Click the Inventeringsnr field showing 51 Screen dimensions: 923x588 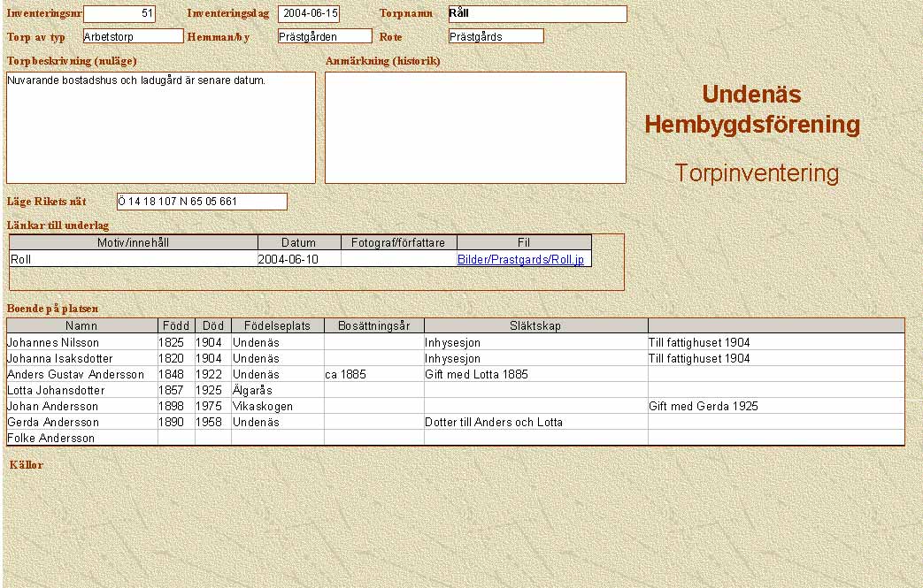(119, 13)
